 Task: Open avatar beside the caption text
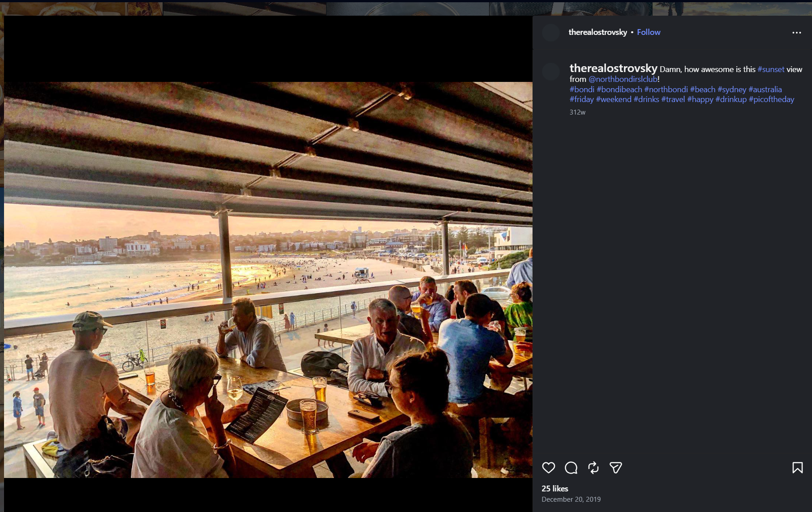pyautogui.click(x=551, y=72)
